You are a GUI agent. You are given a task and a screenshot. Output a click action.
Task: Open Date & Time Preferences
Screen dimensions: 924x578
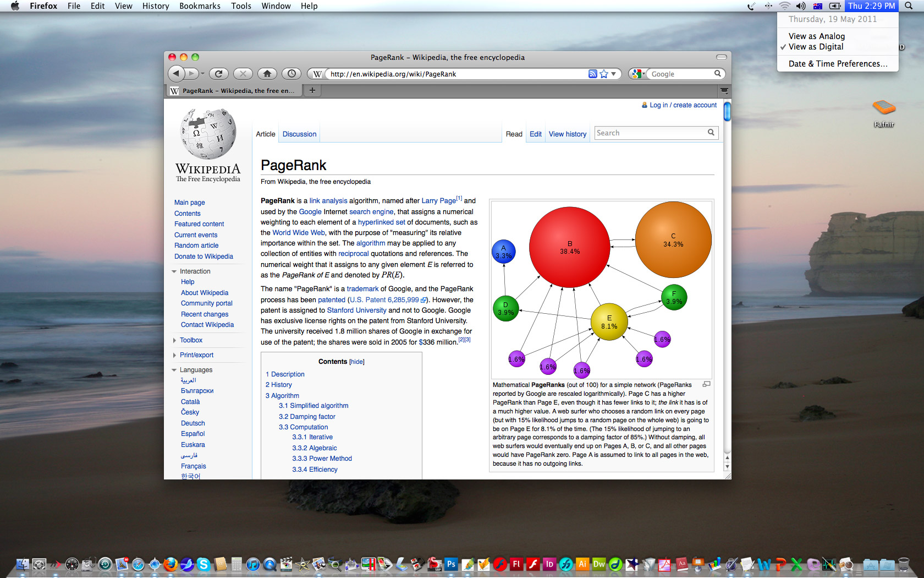pyautogui.click(x=838, y=64)
